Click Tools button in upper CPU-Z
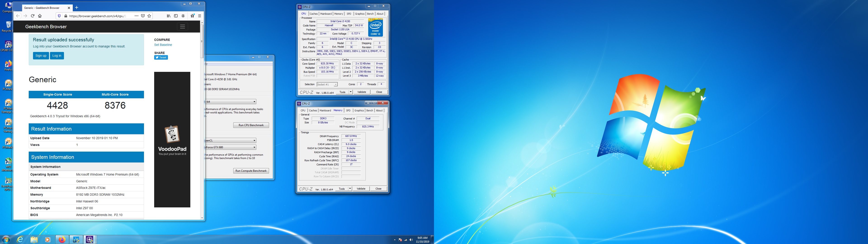Image resolution: width=868 pixels, height=244 pixels. point(342,92)
